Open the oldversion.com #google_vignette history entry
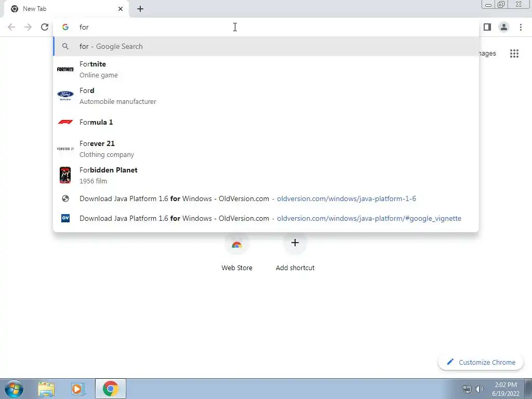532x399 pixels. [x=267, y=218]
